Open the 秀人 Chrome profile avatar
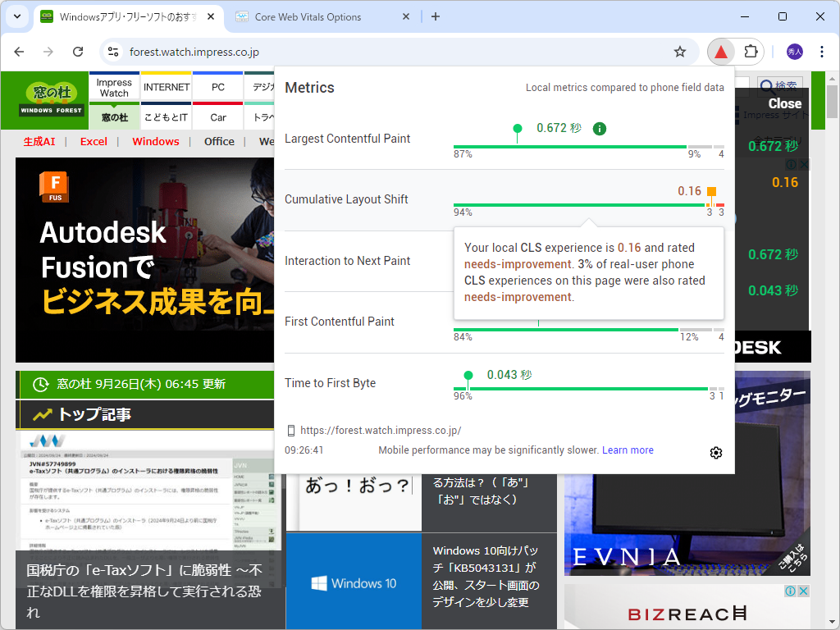The width and height of the screenshot is (840, 630). 793,51
